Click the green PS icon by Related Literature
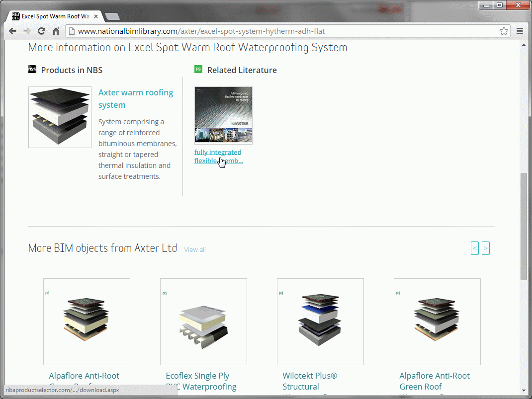 coord(198,69)
